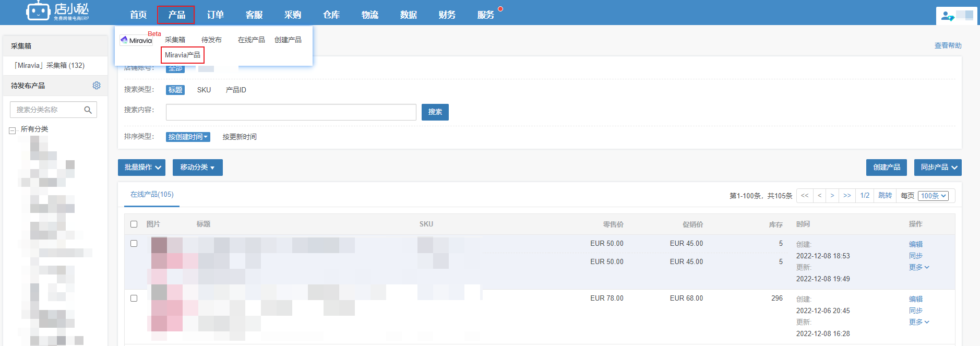Screen dimensions: 980x346
Task: Open settings gear next to 待发布产品
Action: click(97, 86)
